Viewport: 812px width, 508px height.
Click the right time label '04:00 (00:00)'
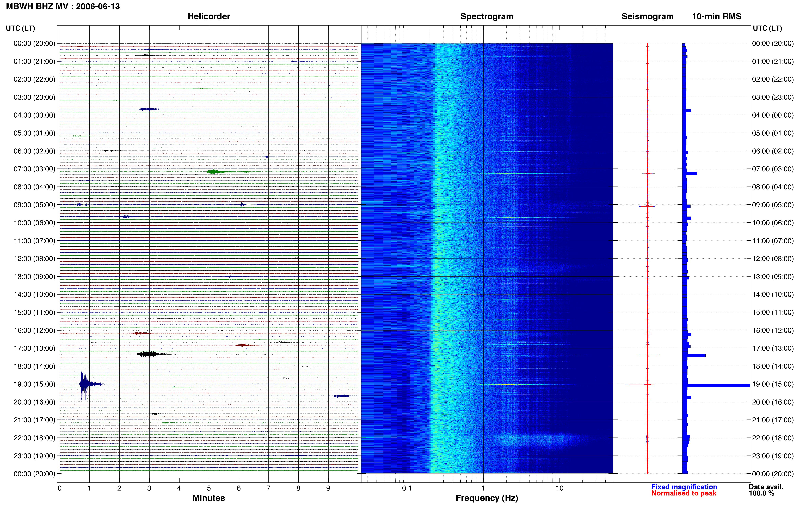[x=773, y=115]
